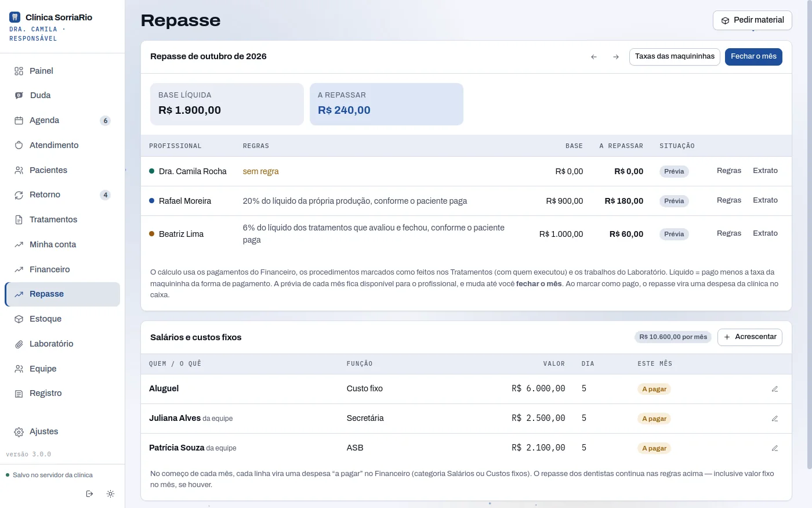Click Acrescentar to add fixed cost
812x508 pixels.
750,337
